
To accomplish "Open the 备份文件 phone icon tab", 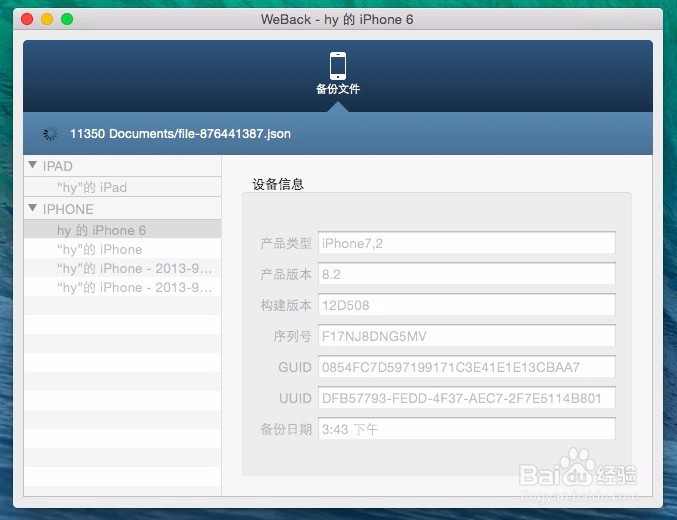I will coord(338,73).
